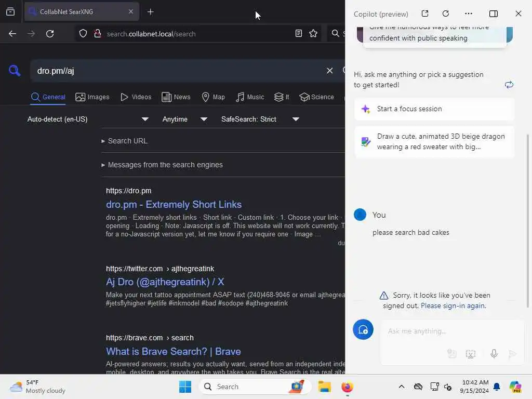This screenshot has height=399, width=532.
Task: Switch to the Map search tab
Action: click(214, 97)
